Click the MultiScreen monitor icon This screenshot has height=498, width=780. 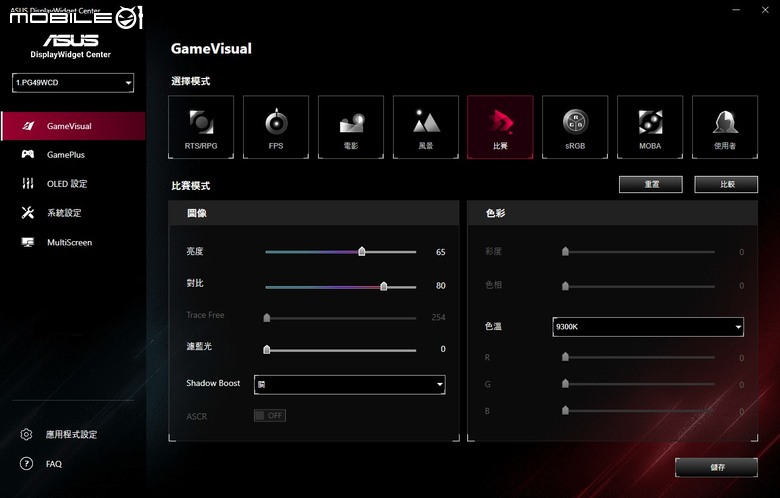(x=28, y=242)
